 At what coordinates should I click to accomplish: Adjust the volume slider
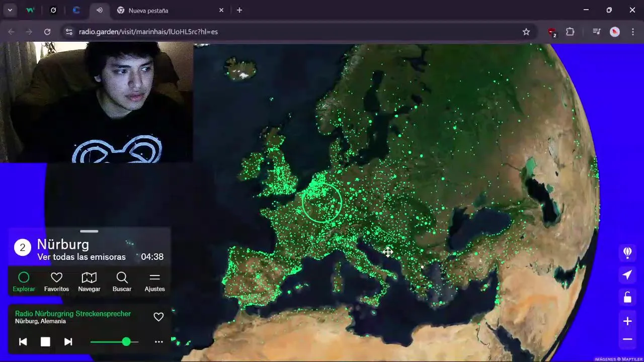[114, 342]
